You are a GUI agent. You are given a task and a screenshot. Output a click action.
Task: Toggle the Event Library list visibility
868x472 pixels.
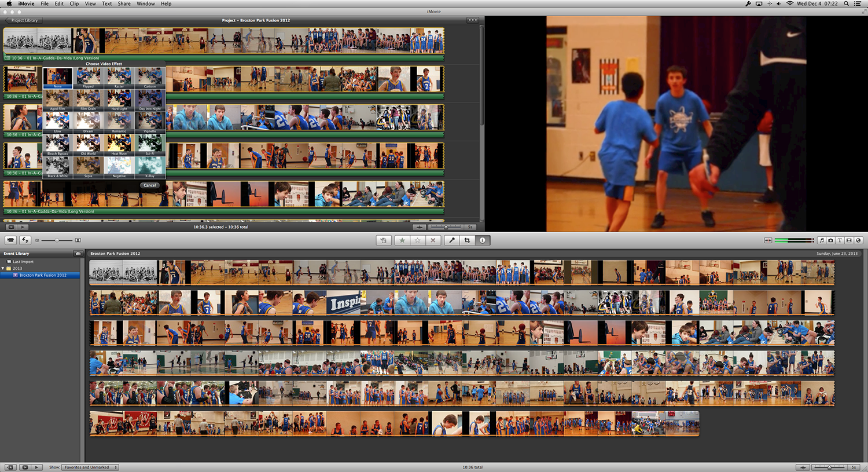[x=10, y=467]
